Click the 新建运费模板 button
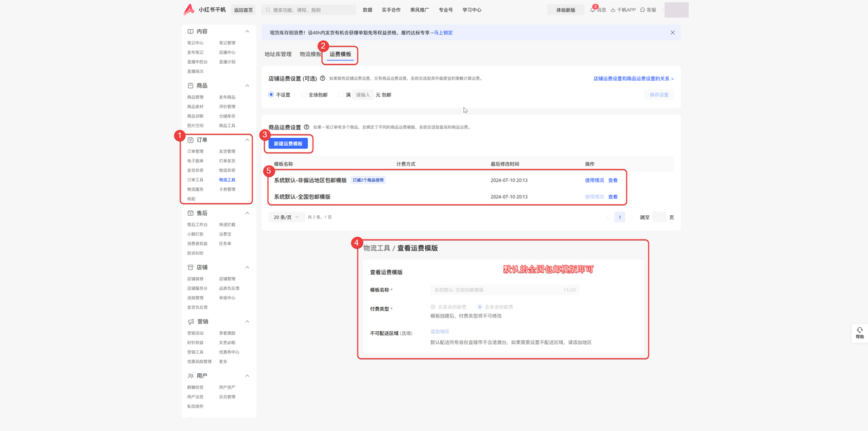The height and width of the screenshot is (431, 868). pyautogui.click(x=288, y=144)
